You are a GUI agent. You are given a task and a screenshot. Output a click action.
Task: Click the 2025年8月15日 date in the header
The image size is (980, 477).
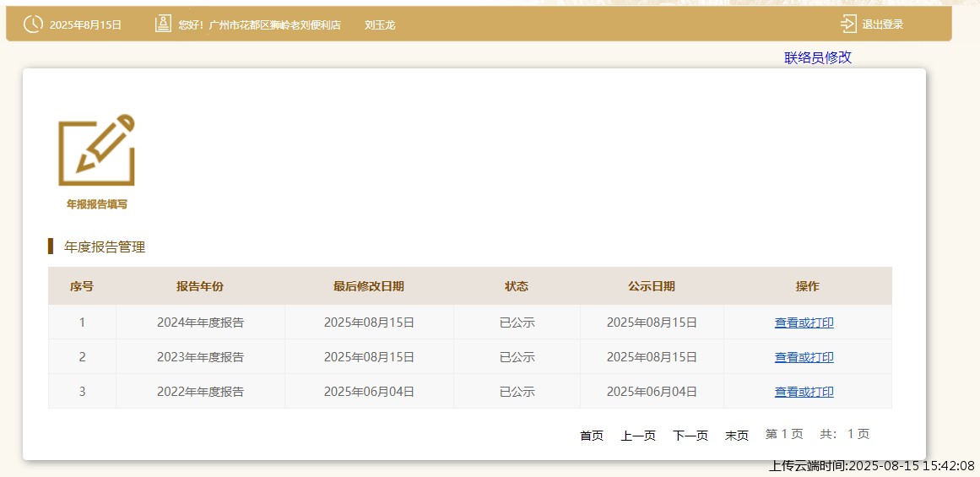85,25
